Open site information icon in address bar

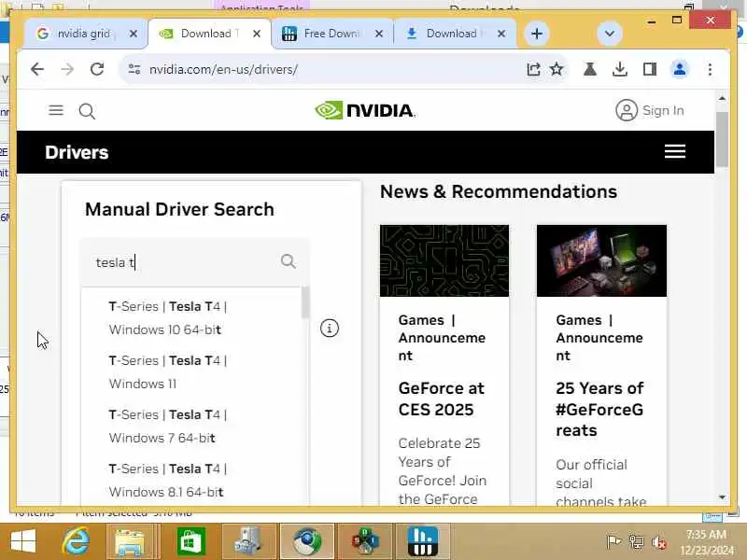tap(134, 69)
